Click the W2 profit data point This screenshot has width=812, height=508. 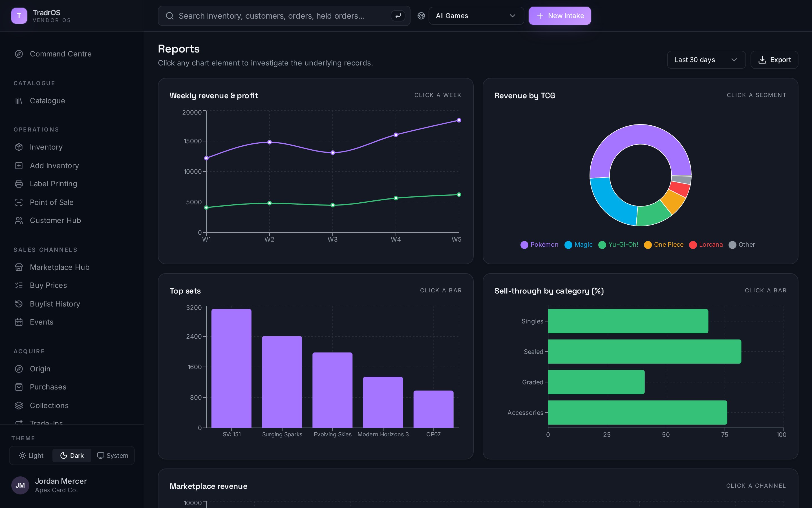coord(270,203)
